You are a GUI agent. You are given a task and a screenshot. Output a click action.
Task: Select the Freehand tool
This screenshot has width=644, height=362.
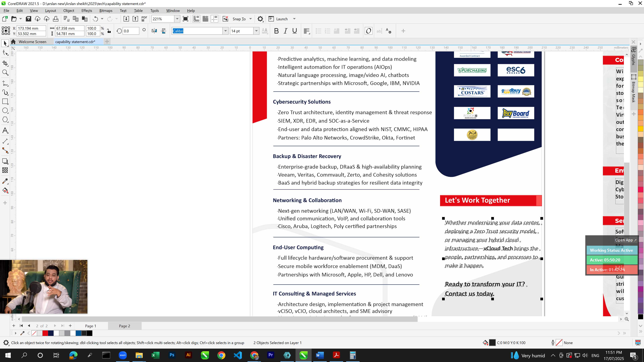[5, 83]
